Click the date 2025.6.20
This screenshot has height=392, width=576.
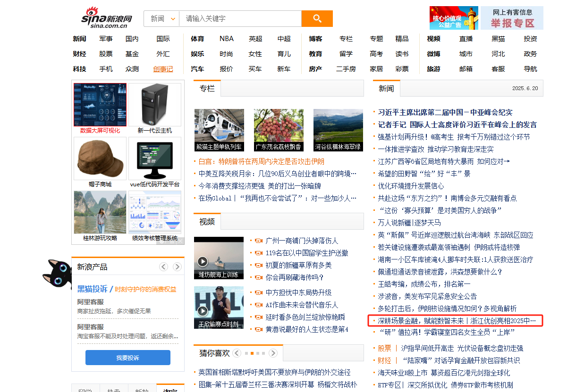coord(525,88)
